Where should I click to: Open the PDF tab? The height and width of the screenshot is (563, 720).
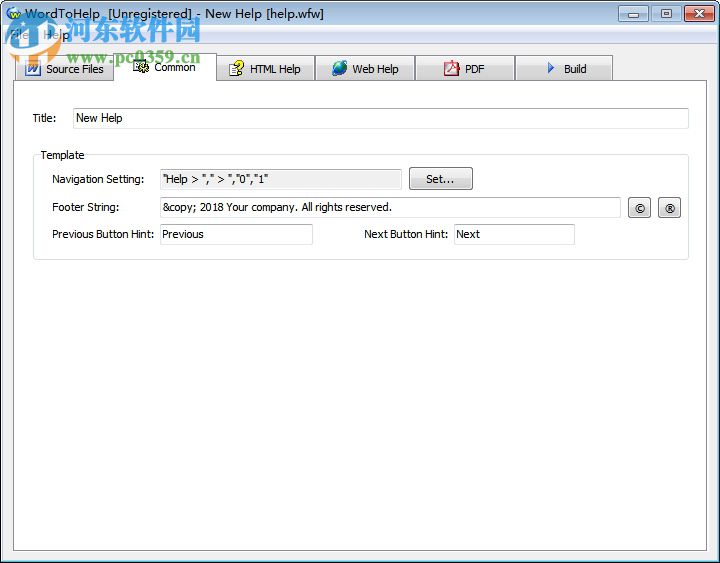[465, 69]
